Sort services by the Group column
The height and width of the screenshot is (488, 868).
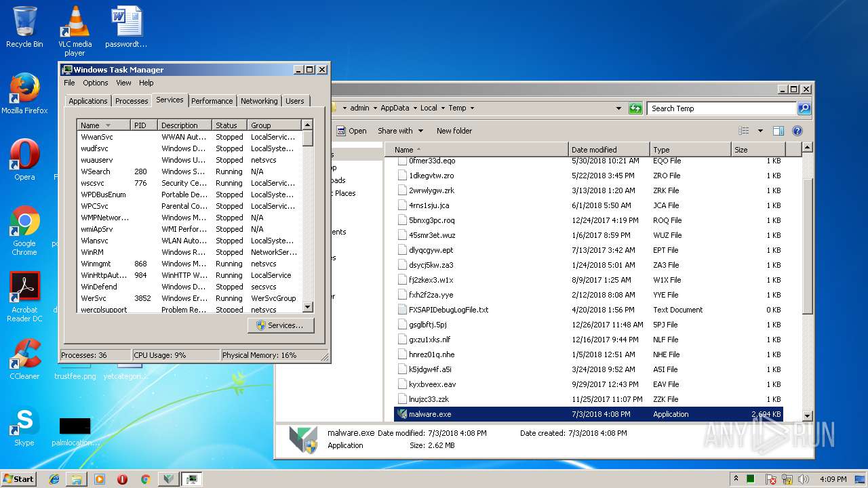274,125
